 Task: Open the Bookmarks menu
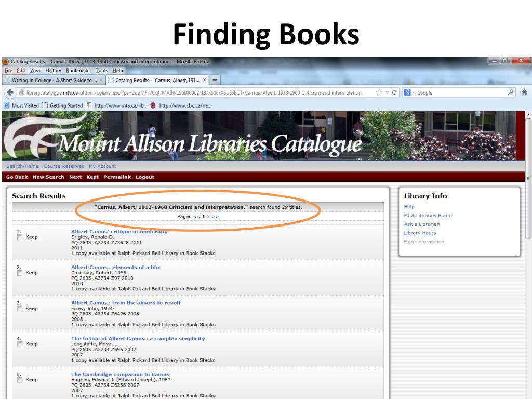(78, 71)
